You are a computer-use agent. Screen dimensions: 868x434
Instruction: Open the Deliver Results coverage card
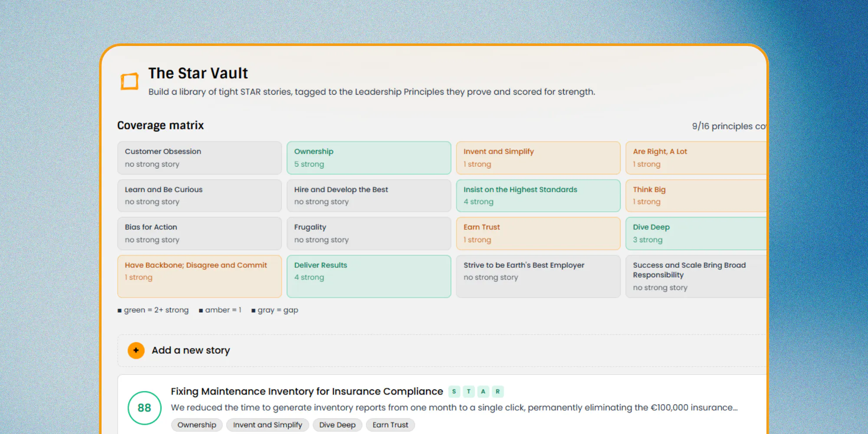coord(369,276)
